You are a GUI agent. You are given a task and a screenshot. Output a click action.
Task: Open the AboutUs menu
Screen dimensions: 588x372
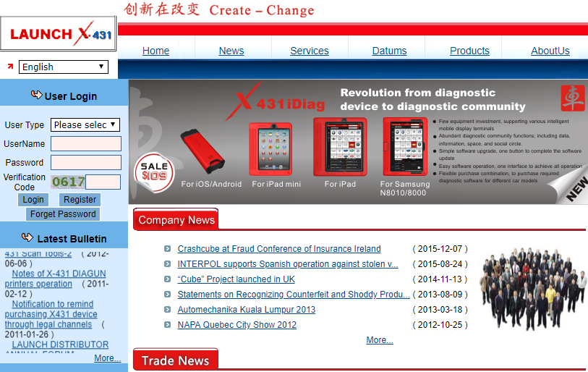tap(550, 51)
